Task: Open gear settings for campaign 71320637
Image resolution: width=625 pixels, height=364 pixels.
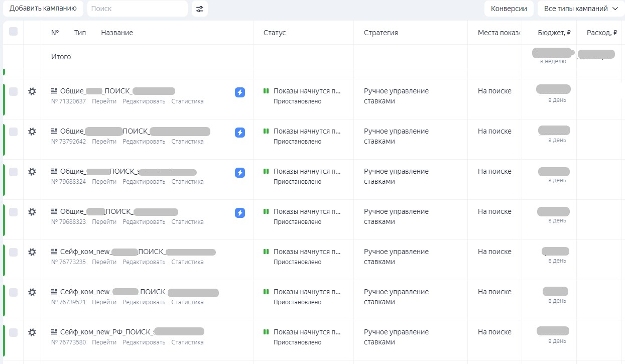Action: [32, 91]
